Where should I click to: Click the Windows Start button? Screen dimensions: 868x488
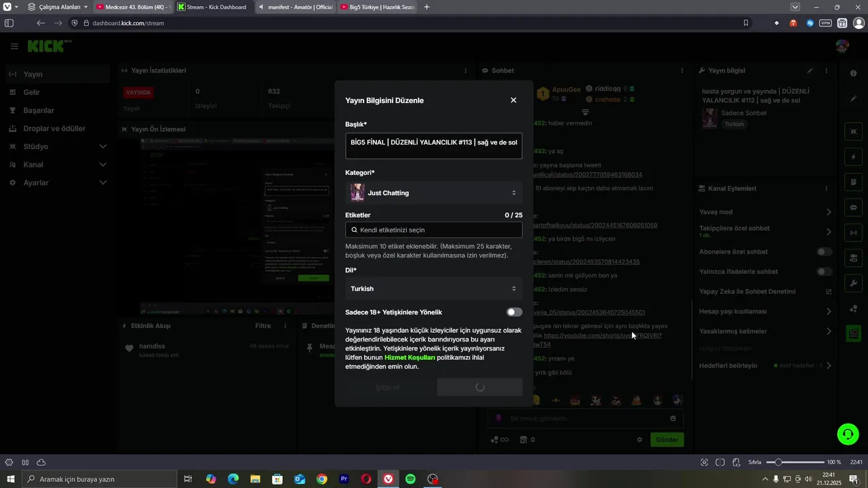[10, 479]
